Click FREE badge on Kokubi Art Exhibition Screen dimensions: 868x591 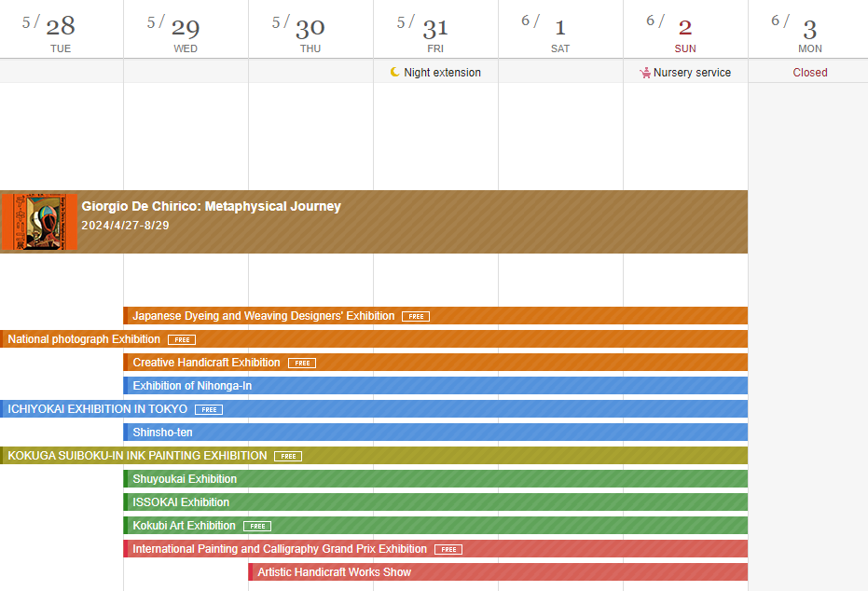(x=257, y=526)
